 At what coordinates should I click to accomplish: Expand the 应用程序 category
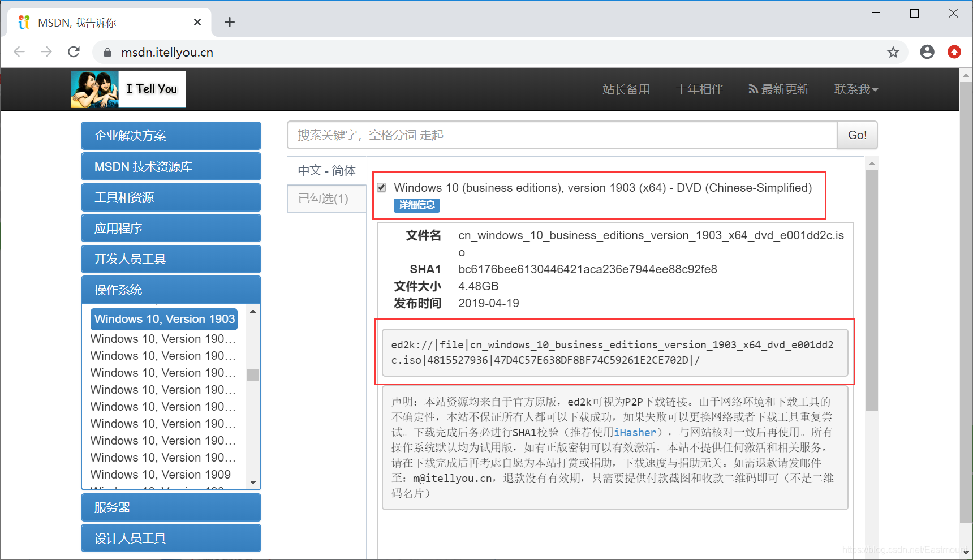pyautogui.click(x=171, y=229)
